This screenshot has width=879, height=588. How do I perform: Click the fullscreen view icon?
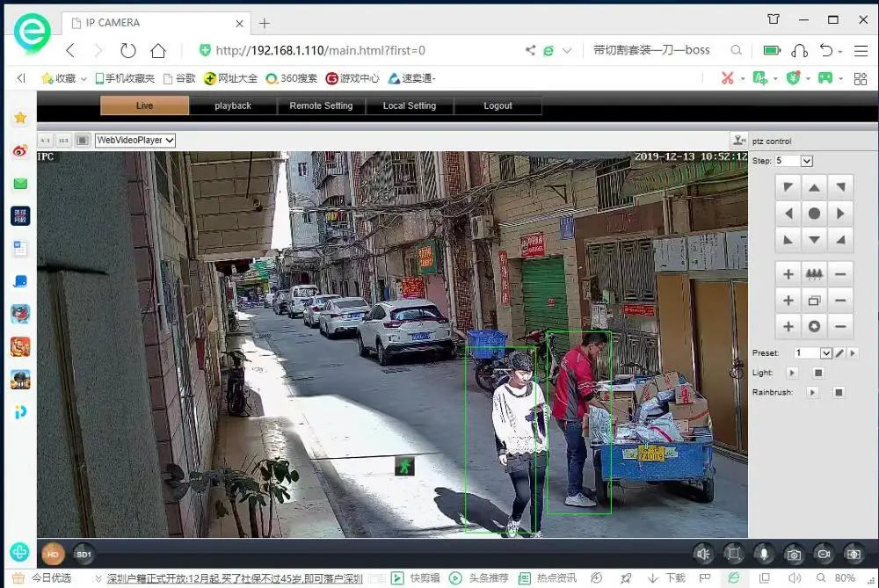point(733,555)
